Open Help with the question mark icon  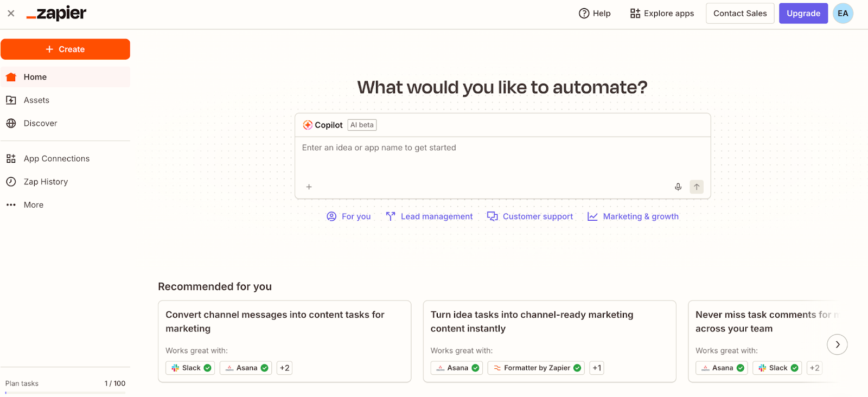click(x=584, y=14)
